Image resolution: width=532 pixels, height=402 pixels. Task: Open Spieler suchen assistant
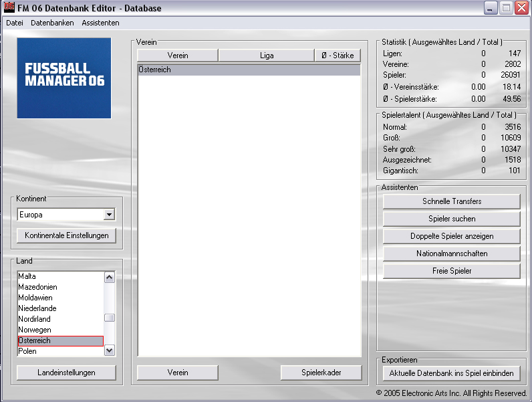point(452,219)
